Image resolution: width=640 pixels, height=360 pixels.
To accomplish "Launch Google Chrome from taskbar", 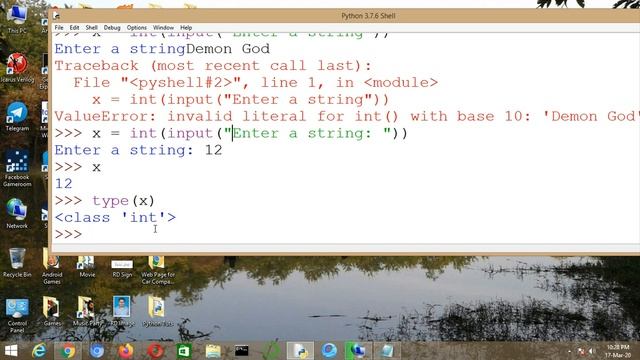I will [68, 351].
